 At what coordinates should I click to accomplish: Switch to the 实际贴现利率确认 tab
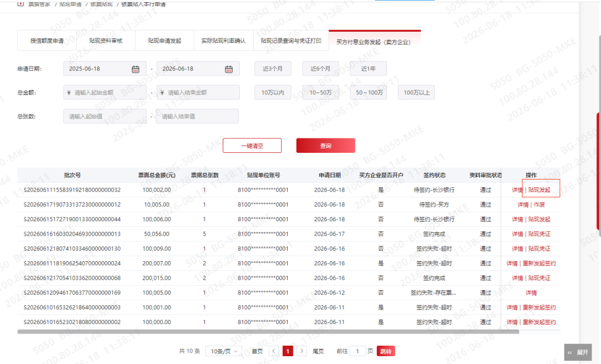point(224,41)
